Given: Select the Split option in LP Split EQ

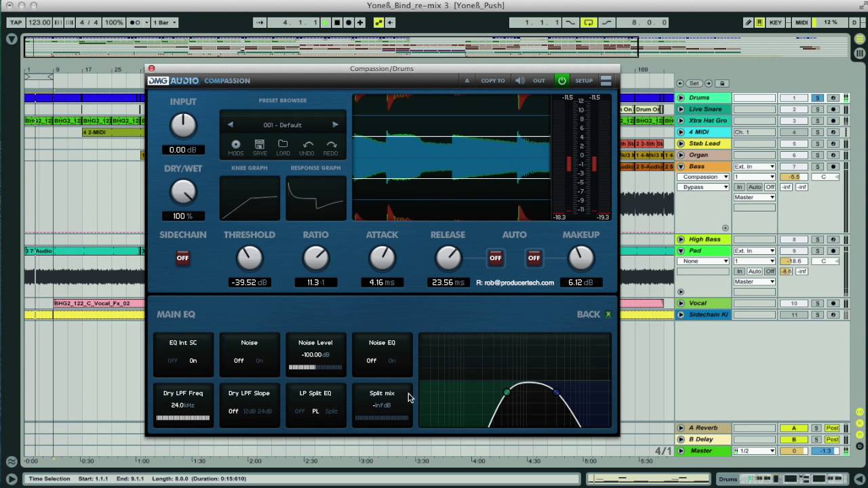Looking at the screenshot, I should 331,411.
